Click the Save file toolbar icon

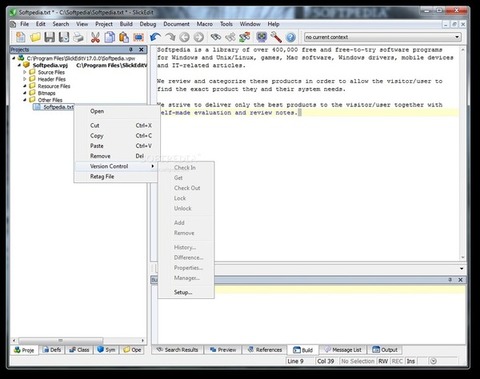(x=50, y=37)
